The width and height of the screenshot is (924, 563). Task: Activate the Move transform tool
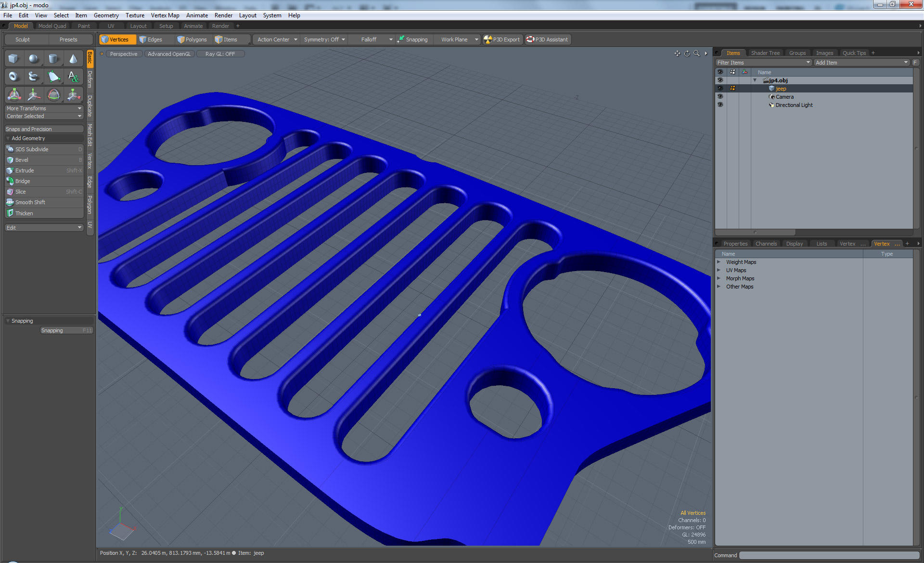(x=34, y=95)
